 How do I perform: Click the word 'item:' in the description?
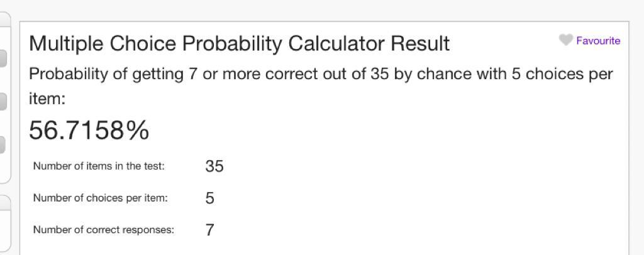(x=47, y=99)
